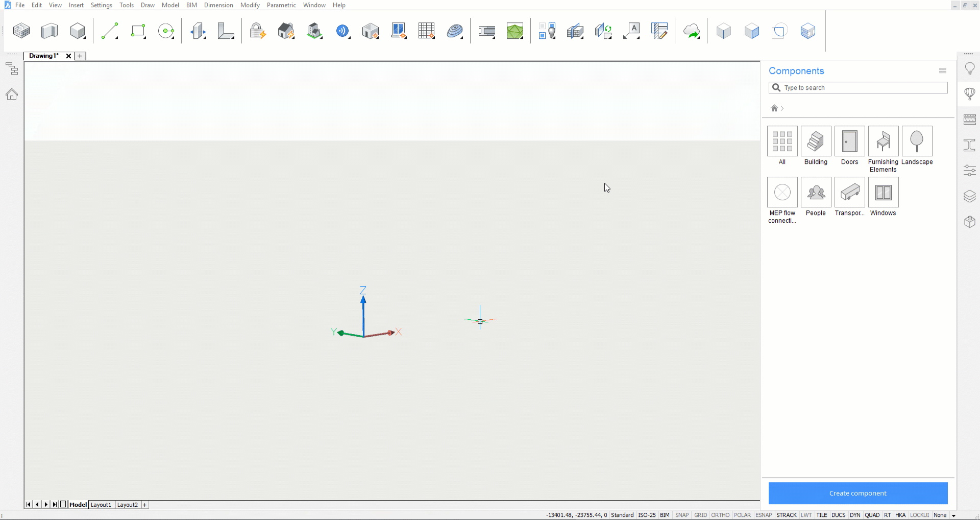Select the Line drawing tool
The image size is (980, 520).
[110, 31]
